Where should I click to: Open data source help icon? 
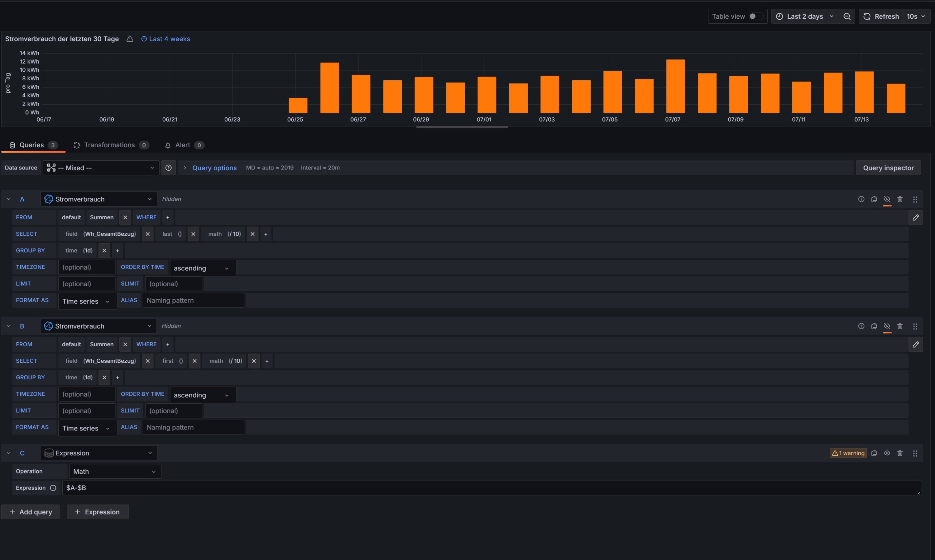pyautogui.click(x=168, y=168)
